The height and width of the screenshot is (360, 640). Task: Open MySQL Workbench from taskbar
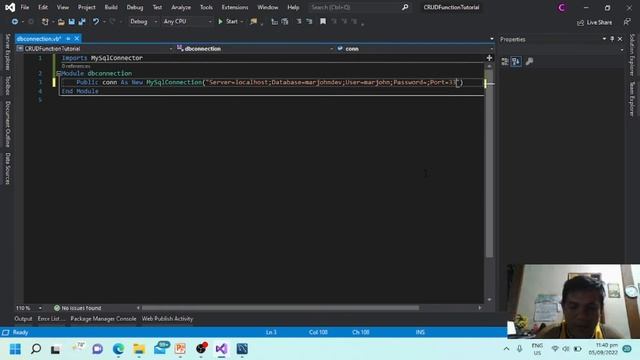pos(242,349)
